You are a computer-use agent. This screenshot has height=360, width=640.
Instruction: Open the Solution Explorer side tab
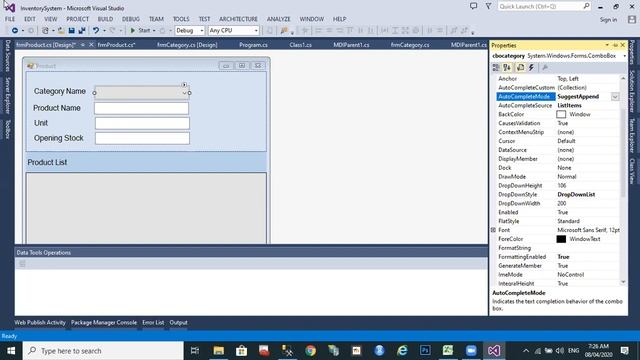632,91
